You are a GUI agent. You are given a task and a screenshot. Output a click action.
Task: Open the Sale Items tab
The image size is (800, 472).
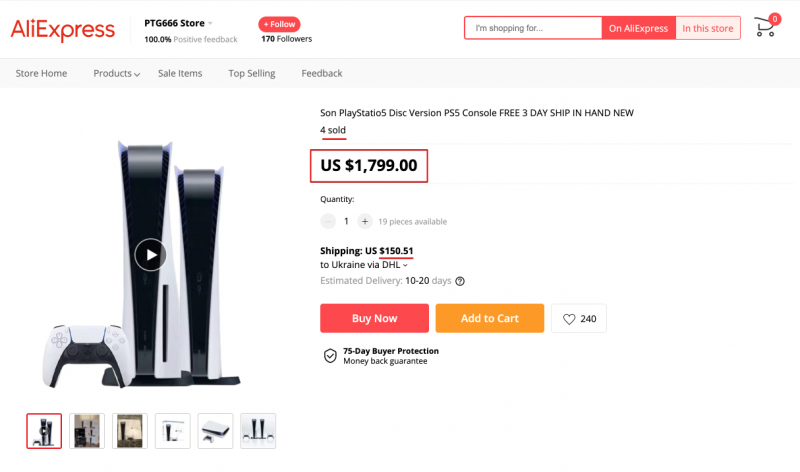click(x=180, y=73)
